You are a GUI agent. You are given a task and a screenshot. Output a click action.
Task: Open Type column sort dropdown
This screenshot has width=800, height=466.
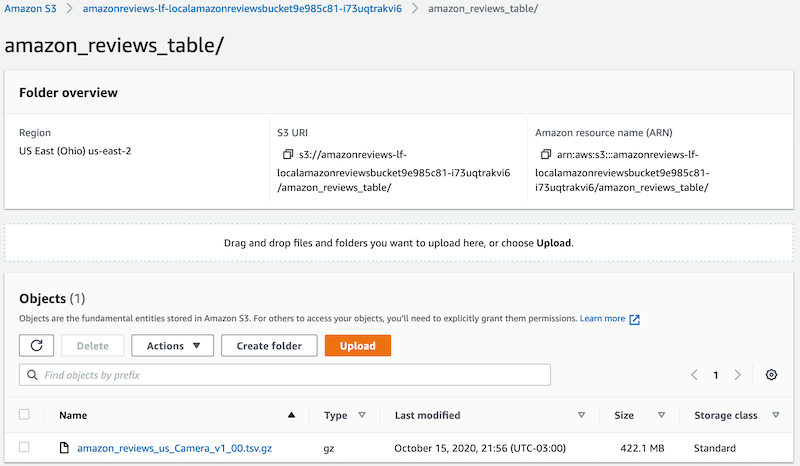[362, 415]
